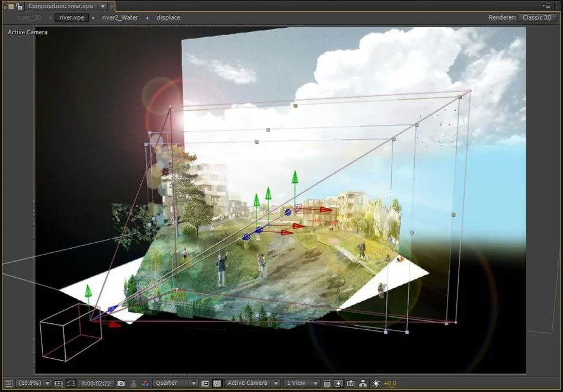Open the 1 View layout dropdown
This screenshot has height=392, width=563.
301,383
